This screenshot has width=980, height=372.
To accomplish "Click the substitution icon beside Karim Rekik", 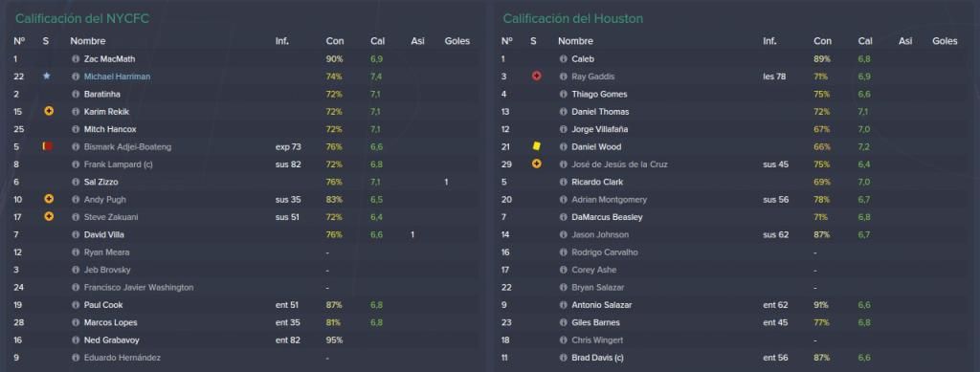I will (49, 111).
